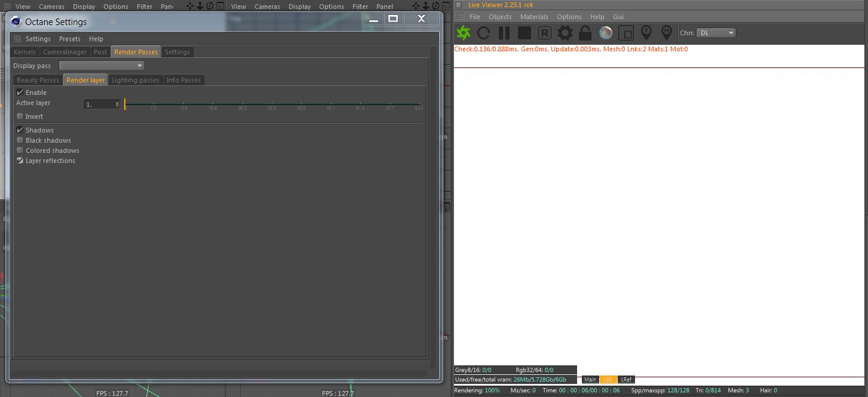
Task: Toggle the clay mode sphere icon
Action: [605, 33]
